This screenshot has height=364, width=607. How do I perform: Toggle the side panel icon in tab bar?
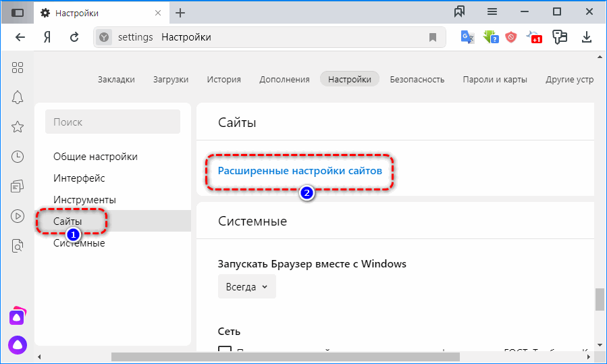[17, 13]
